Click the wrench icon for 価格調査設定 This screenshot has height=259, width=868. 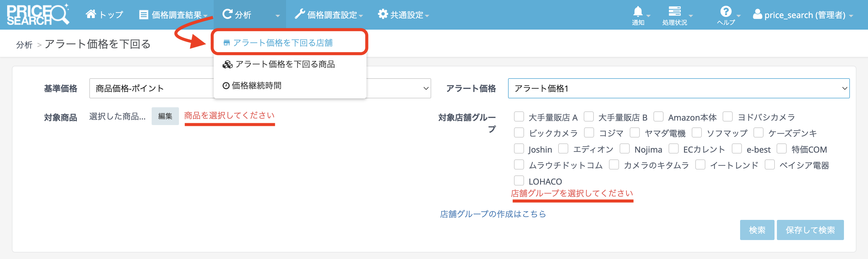pyautogui.click(x=299, y=14)
